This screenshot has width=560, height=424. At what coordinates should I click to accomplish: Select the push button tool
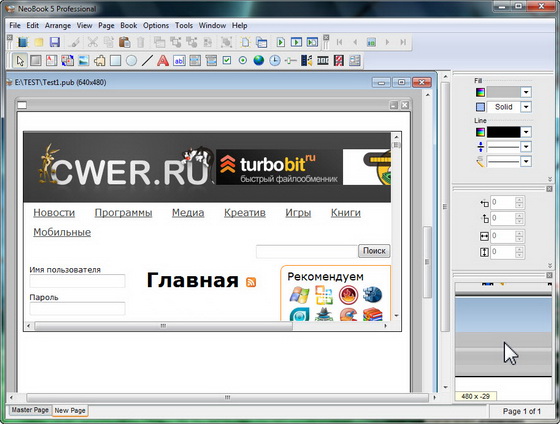point(36,61)
